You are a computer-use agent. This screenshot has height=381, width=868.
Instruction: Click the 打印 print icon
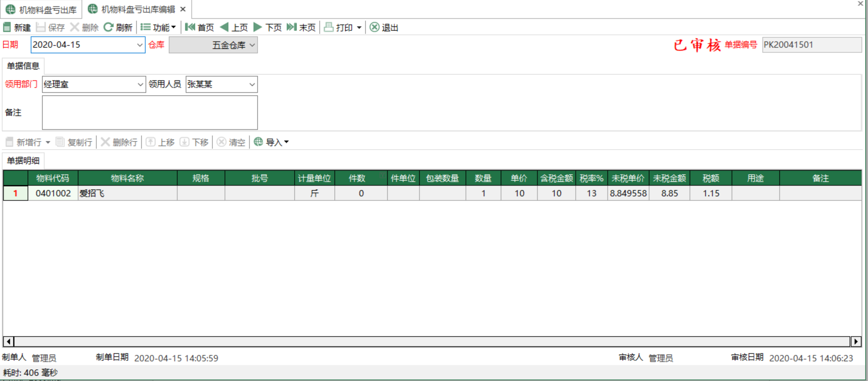pos(329,28)
